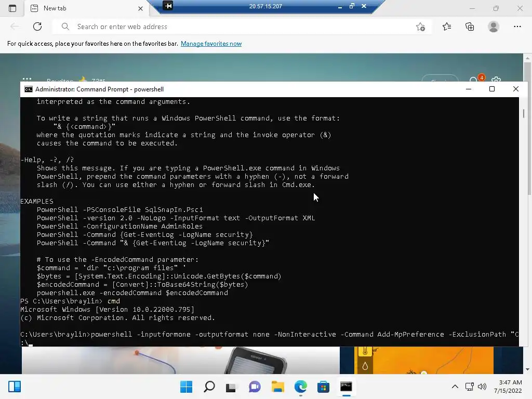The width and height of the screenshot is (532, 399).
Task: Open File Explorer from the taskbar
Action: (x=277, y=387)
